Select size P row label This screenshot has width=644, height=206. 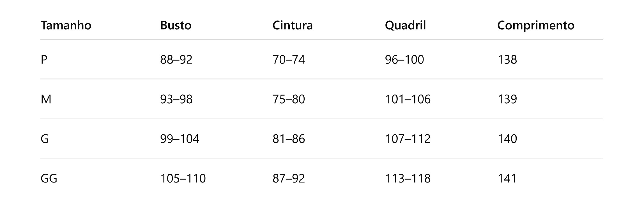(x=44, y=60)
